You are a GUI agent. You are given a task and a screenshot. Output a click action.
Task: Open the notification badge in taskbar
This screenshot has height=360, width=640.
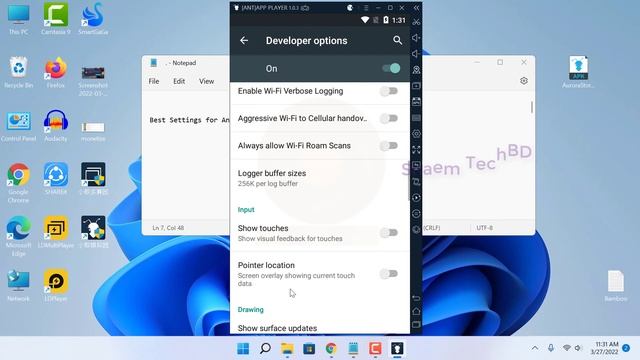click(626, 348)
